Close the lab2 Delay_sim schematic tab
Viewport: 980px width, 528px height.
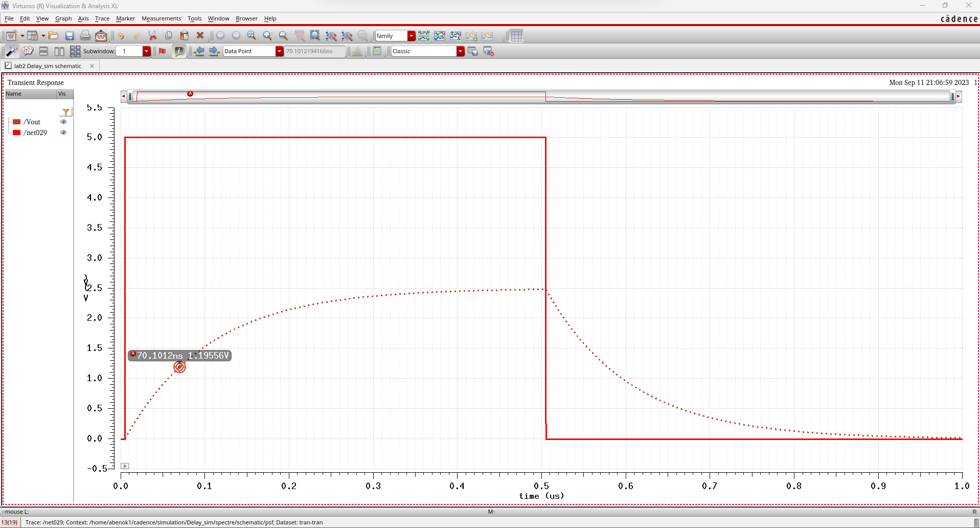pyautogui.click(x=92, y=66)
